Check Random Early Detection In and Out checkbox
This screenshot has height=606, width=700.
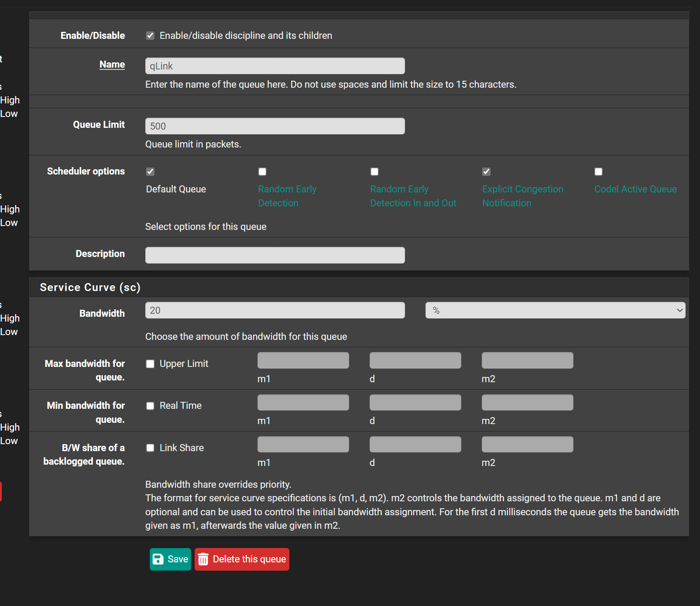tap(374, 171)
